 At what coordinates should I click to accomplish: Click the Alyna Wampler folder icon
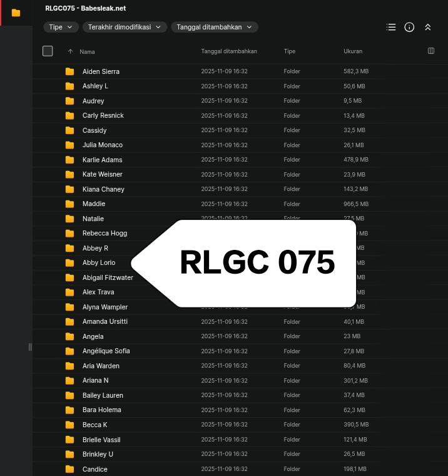coord(69,308)
